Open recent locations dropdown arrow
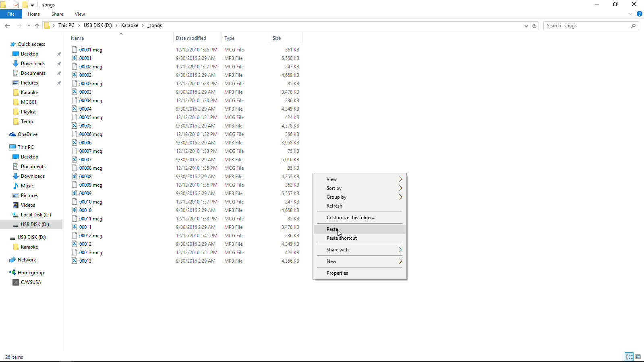Image resolution: width=644 pixels, height=362 pixels. [x=29, y=26]
